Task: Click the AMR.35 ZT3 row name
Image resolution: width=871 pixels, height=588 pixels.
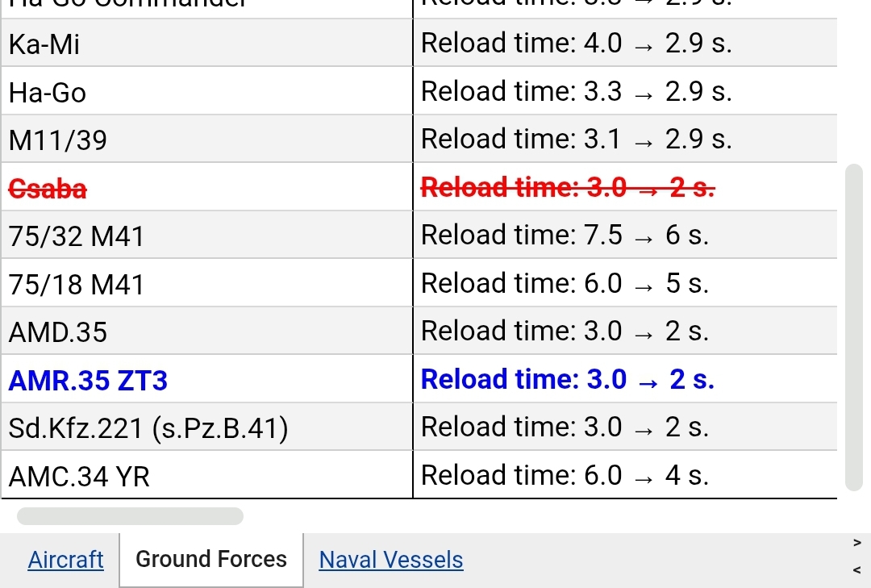Action: [x=88, y=381]
